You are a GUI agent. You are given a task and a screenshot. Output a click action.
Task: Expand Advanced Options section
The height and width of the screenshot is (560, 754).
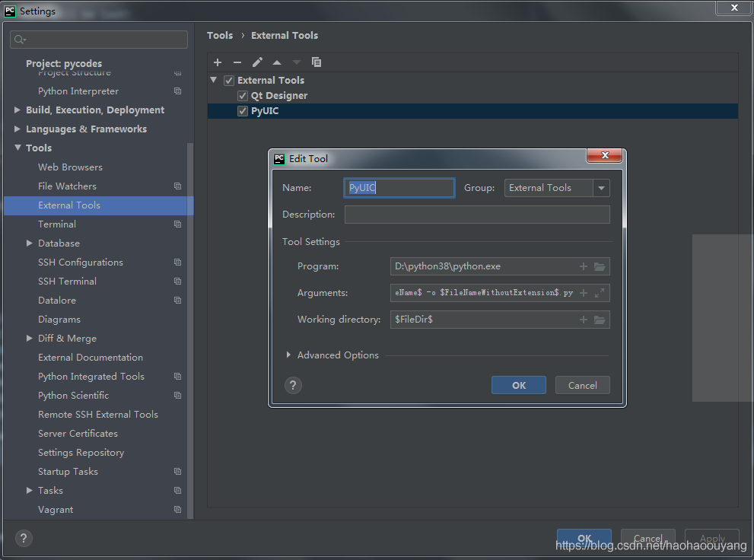coord(288,355)
